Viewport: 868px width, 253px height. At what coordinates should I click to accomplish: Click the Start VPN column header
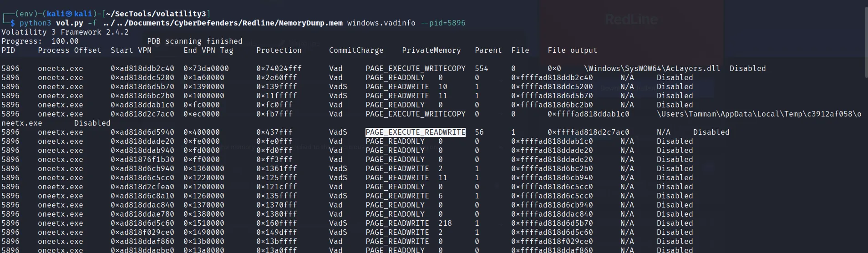tap(131, 51)
